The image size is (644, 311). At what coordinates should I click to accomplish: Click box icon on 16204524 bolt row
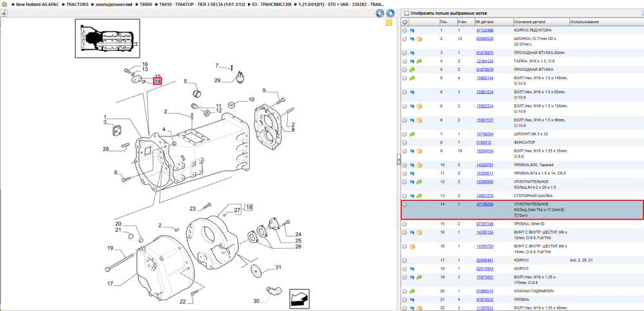pyautogui.click(x=419, y=151)
